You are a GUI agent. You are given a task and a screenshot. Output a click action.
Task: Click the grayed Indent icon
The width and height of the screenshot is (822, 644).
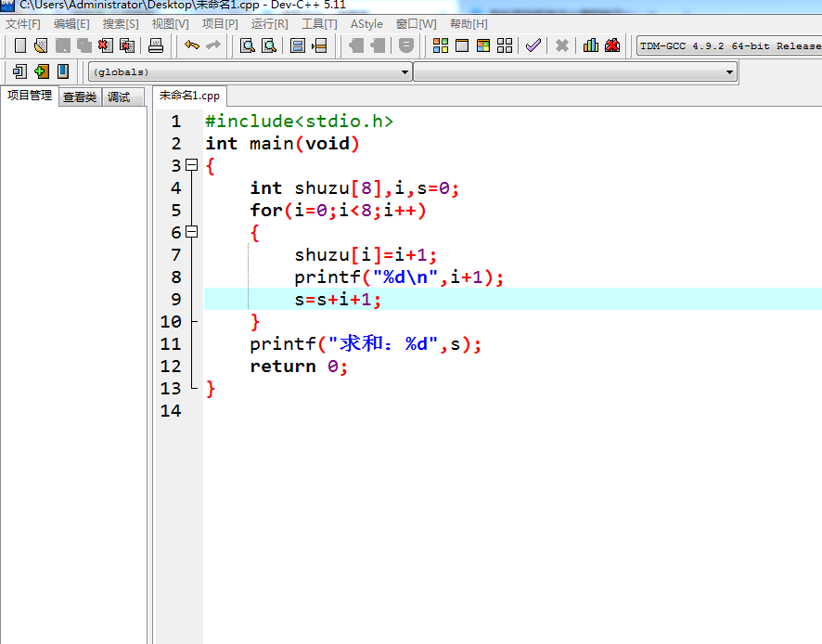[356, 45]
